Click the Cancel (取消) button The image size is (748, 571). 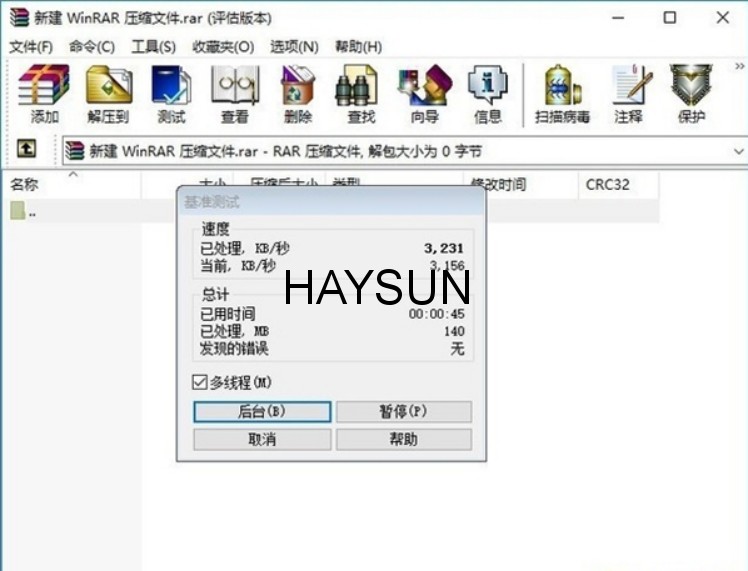[x=262, y=439]
